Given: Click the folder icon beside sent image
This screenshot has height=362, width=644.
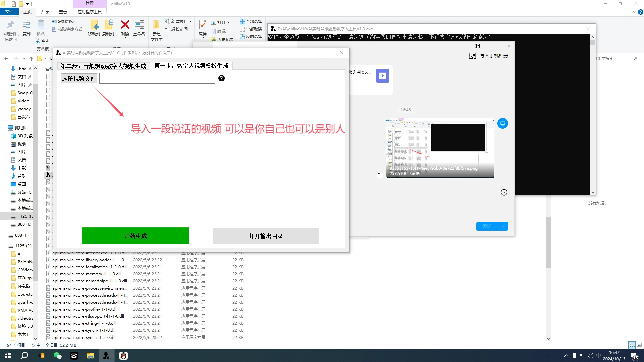Looking at the screenshot, I should [x=380, y=175].
